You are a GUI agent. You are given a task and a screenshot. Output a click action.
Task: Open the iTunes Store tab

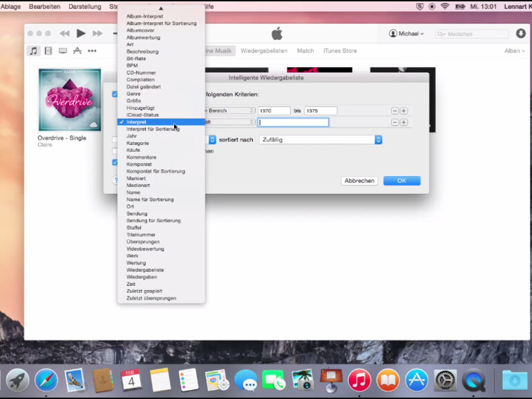(x=340, y=51)
